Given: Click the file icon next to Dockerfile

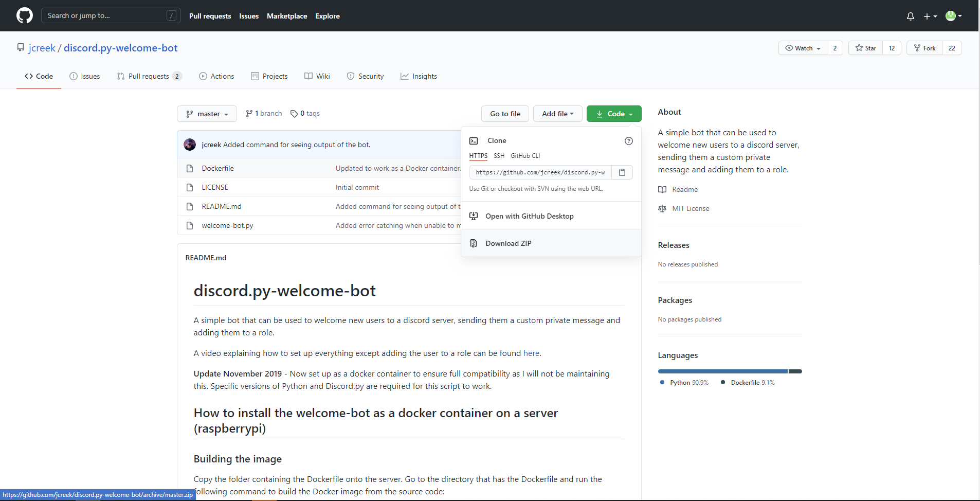Looking at the screenshot, I should 190,168.
